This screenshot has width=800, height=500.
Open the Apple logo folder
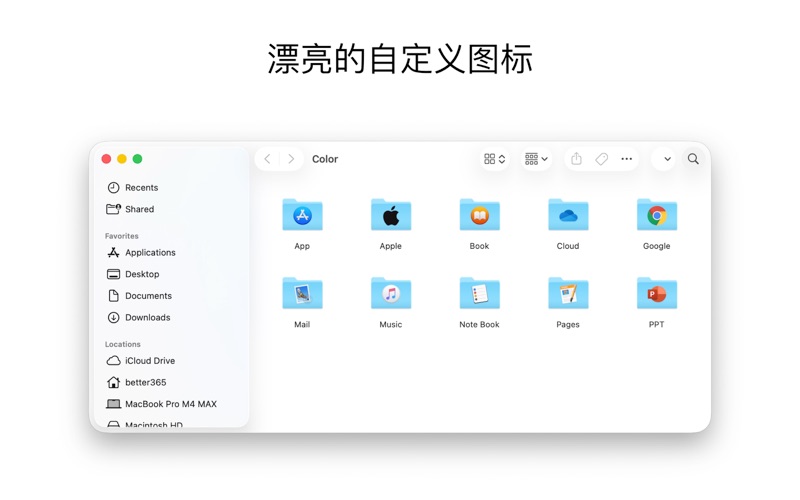click(391, 214)
